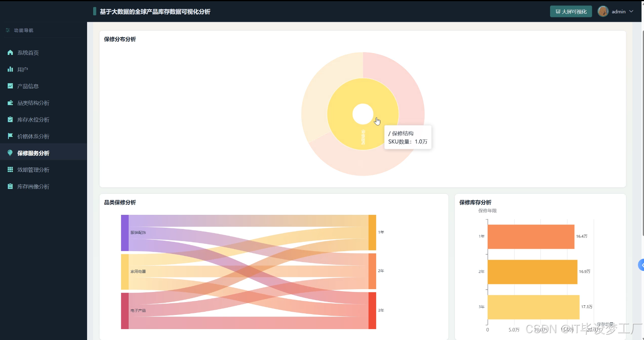Select 品类结构分析 menu entry
This screenshot has width=644, height=340.
pos(43,103)
